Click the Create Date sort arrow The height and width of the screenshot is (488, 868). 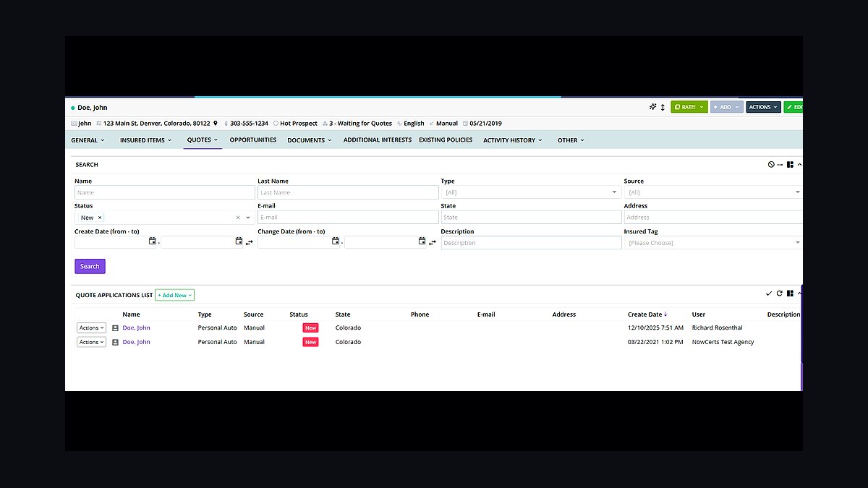point(665,314)
